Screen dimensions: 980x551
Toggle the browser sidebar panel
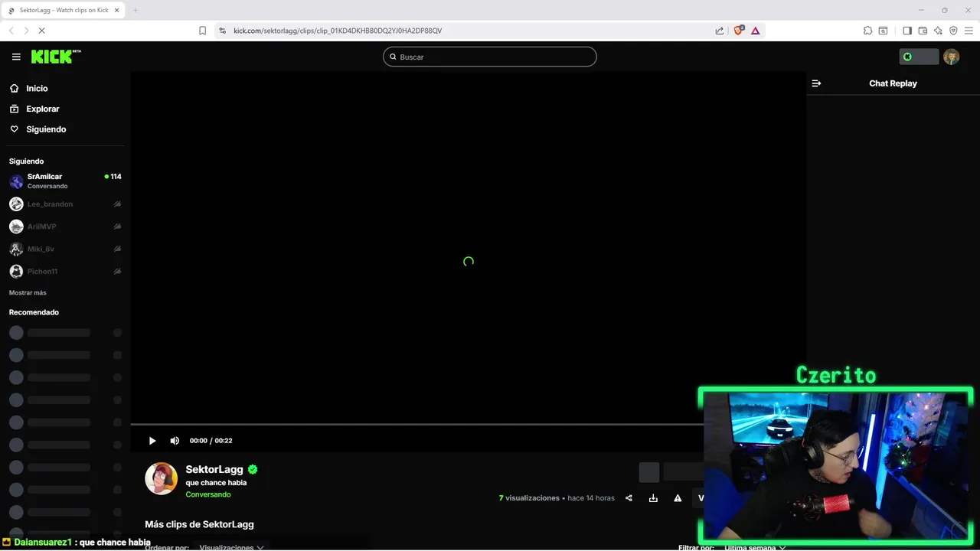(x=907, y=31)
